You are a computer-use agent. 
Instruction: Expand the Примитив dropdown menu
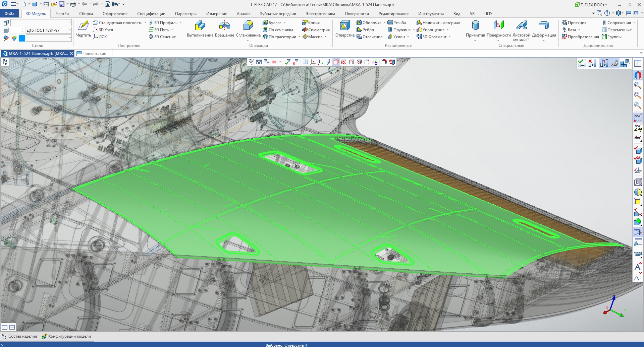tap(475, 41)
